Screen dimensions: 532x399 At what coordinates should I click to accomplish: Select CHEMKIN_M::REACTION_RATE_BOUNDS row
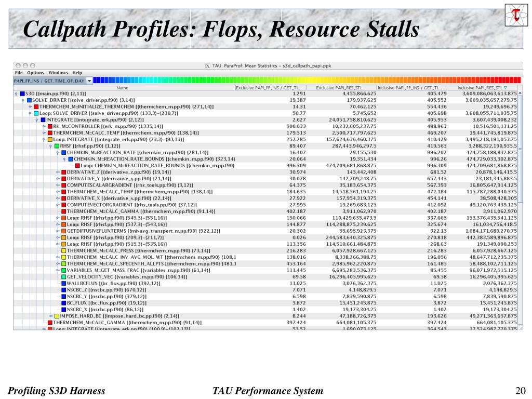(x=265, y=159)
